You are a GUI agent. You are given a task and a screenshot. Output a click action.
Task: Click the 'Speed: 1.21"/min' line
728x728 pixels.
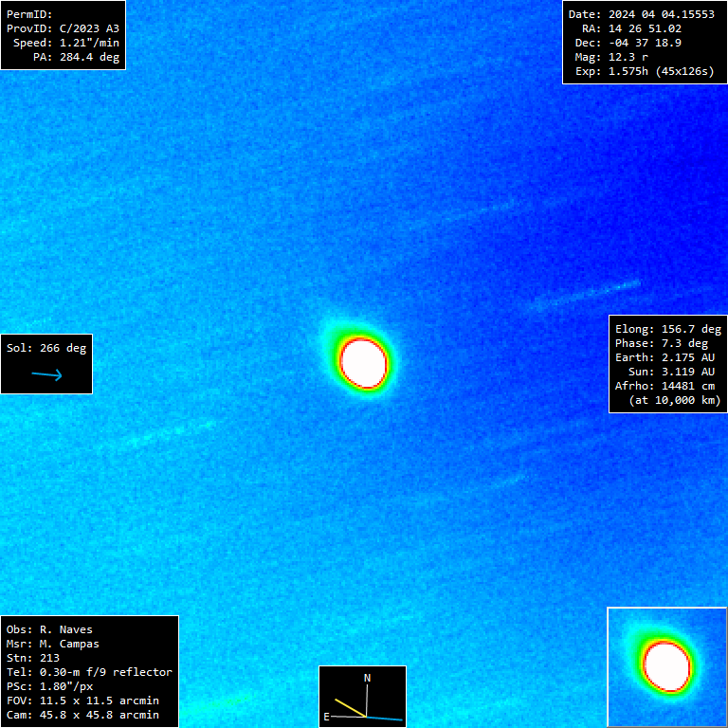[66, 43]
